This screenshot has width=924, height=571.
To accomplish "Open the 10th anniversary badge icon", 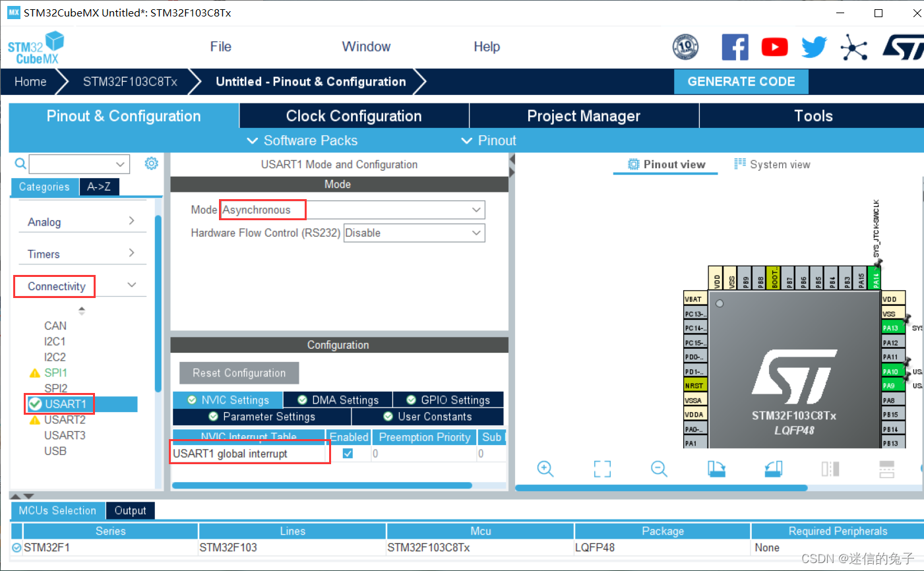I will tap(685, 47).
